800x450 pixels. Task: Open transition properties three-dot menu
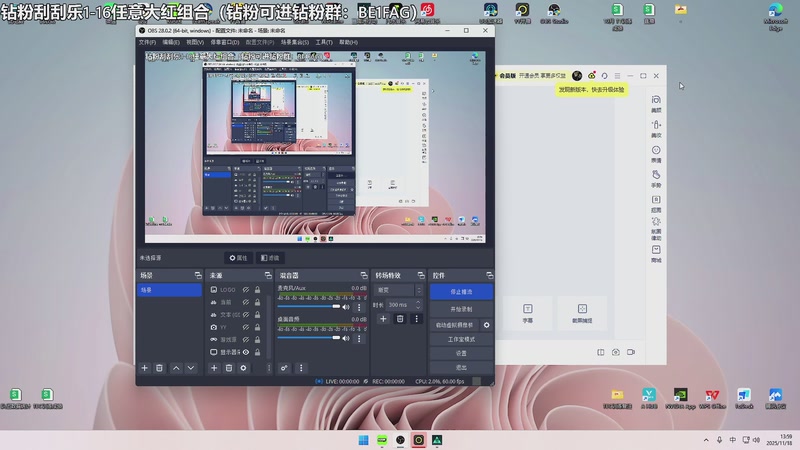coord(416,319)
